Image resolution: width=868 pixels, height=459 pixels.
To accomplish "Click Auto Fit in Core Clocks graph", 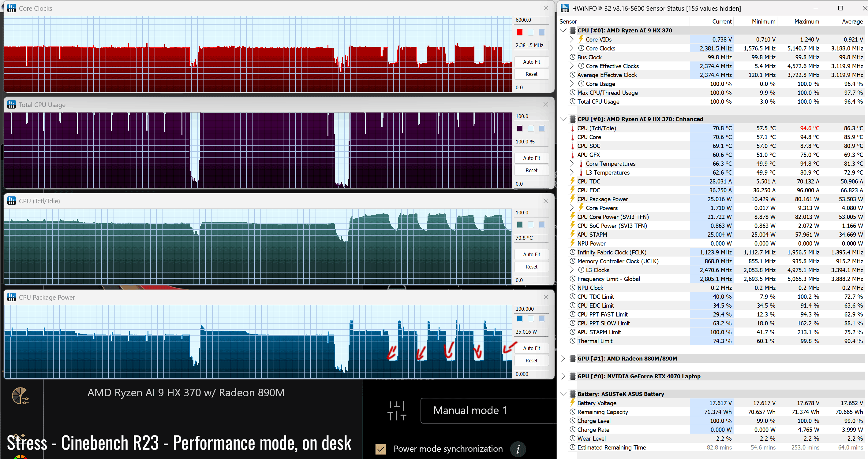I will pyautogui.click(x=531, y=62).
